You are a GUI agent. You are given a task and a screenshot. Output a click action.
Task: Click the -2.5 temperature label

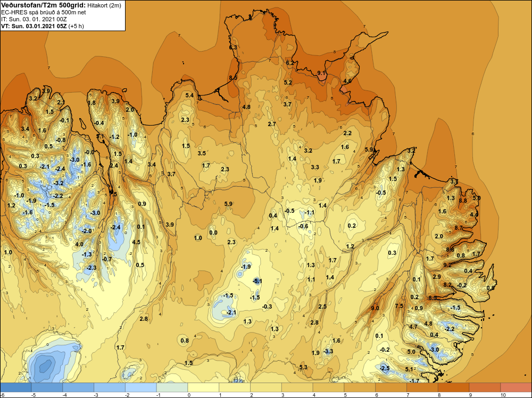coord(385,369)
